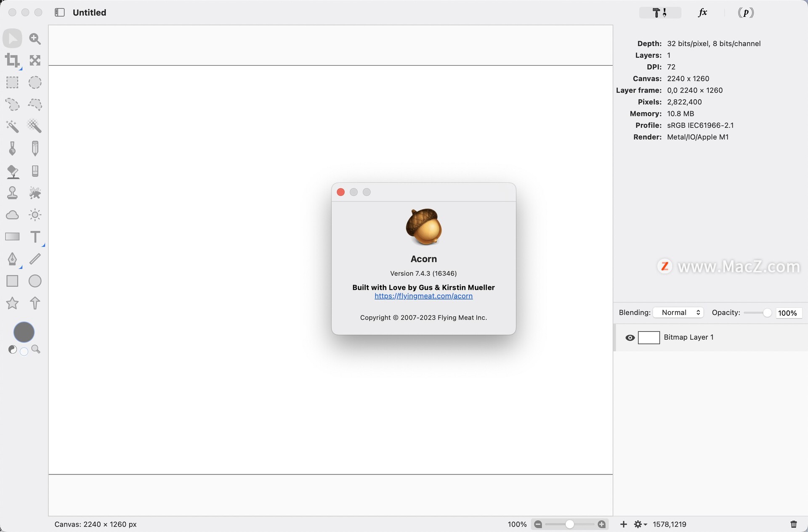Screen dimensions: 808x532
Task: Select the Elliptical marquee selection tool
Action: pos(35,82)
